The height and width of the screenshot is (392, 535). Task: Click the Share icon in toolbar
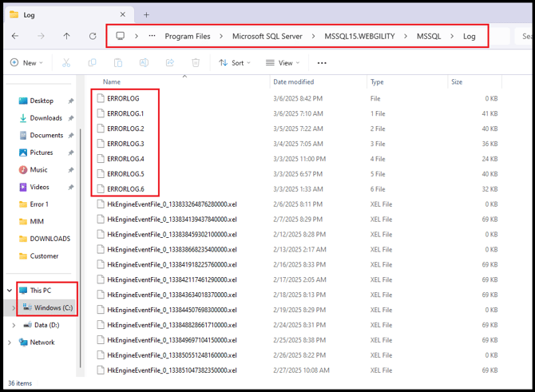click(169, 63)
